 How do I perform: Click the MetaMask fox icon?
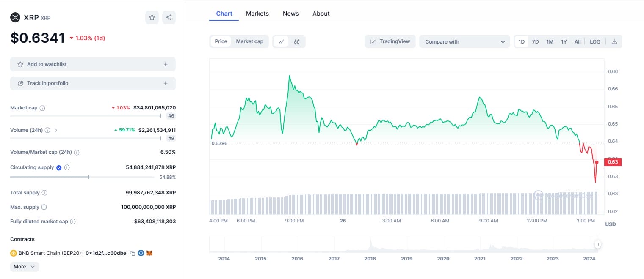pyautogui.click(x=149, y=253)
